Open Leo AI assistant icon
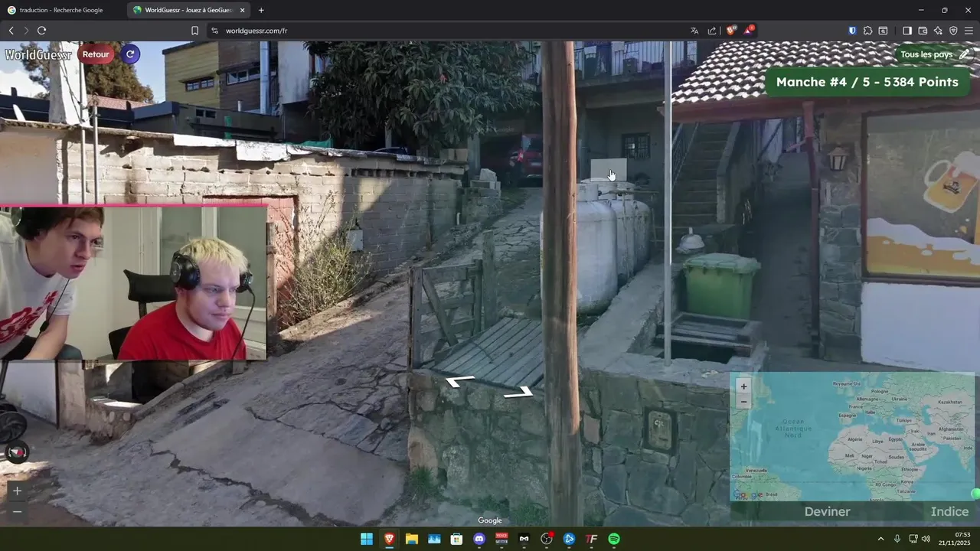Screen dimensions: 980x551 pyautogui.click(x=938, y=31)
